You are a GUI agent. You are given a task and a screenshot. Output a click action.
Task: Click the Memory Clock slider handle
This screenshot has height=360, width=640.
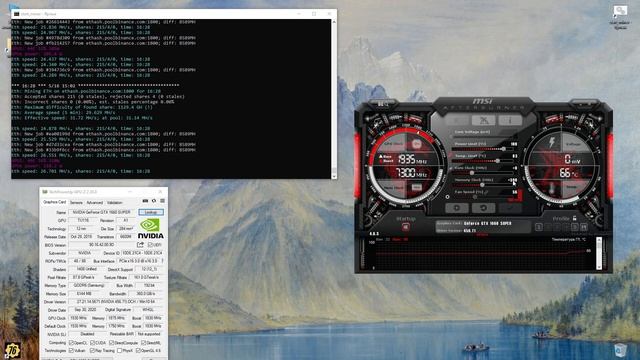pos(482,185)
